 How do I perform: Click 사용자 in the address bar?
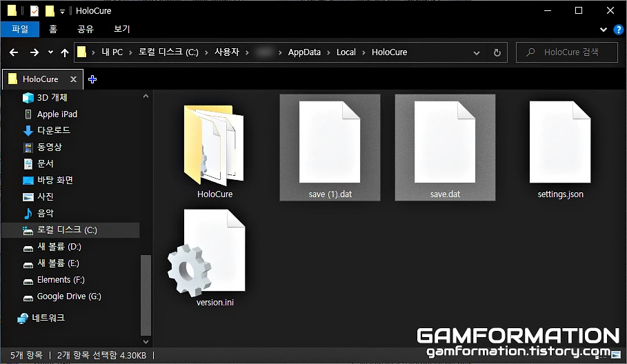227,52
